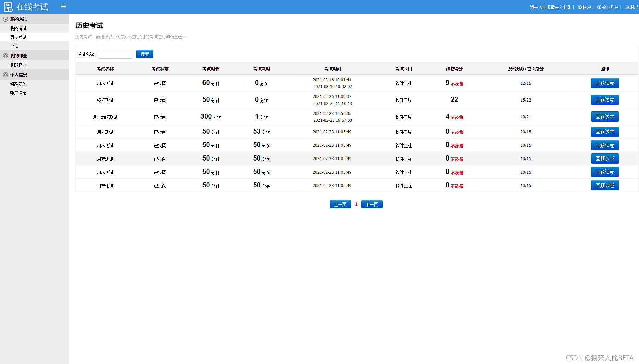639x364 pixels.
Task: Click the 2021-03-16 10:01:41 time cell
Action: [332, 80]
